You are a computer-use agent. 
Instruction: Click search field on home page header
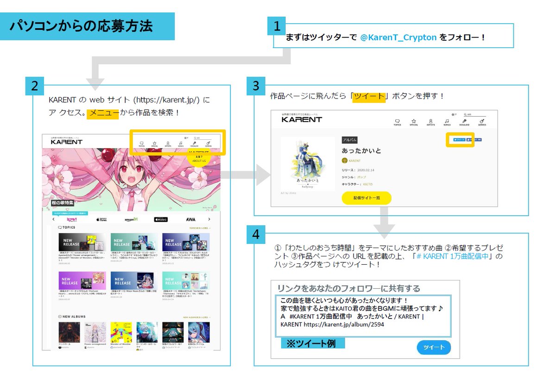click(x=203, y=138)
